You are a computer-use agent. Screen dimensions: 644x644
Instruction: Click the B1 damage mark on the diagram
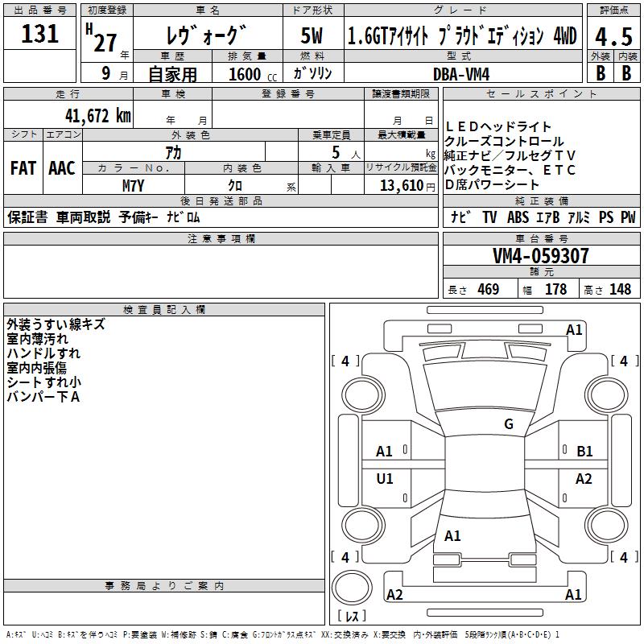click(584, 452)
